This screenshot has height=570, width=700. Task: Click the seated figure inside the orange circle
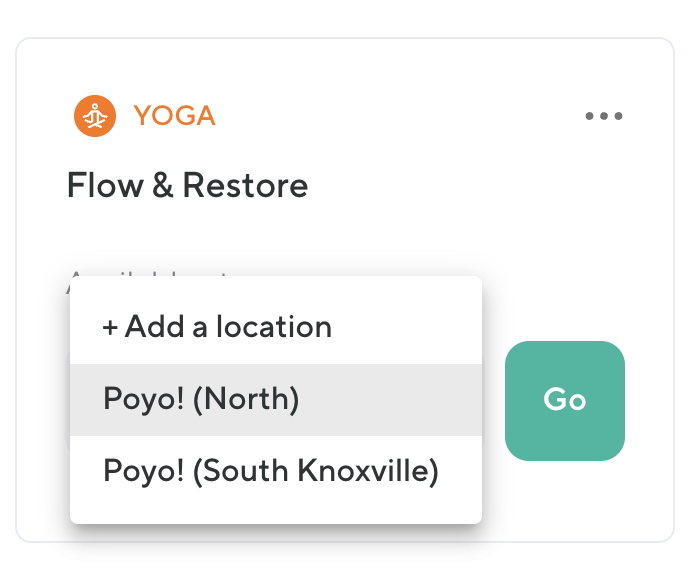[95, 116]
